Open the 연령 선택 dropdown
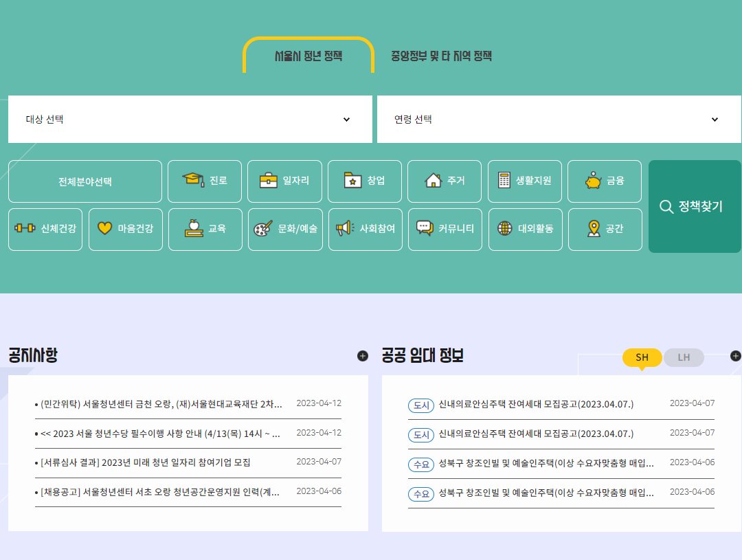 558,119
